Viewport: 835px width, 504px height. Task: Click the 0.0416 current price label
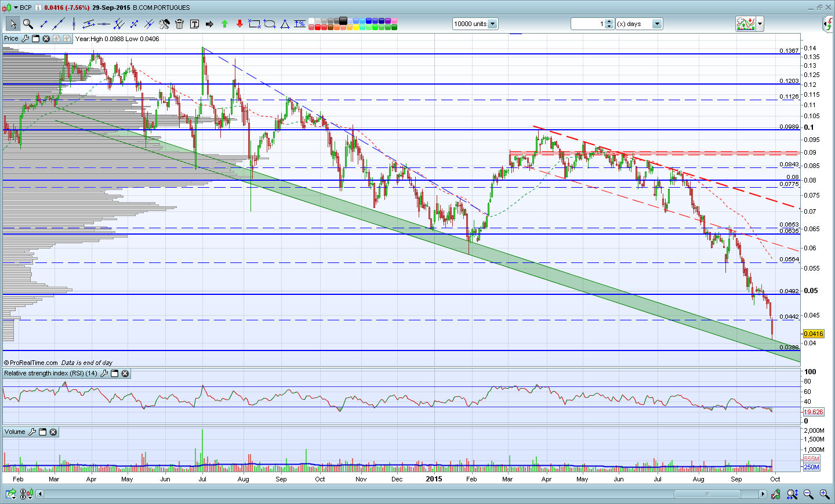pos(814,334)
